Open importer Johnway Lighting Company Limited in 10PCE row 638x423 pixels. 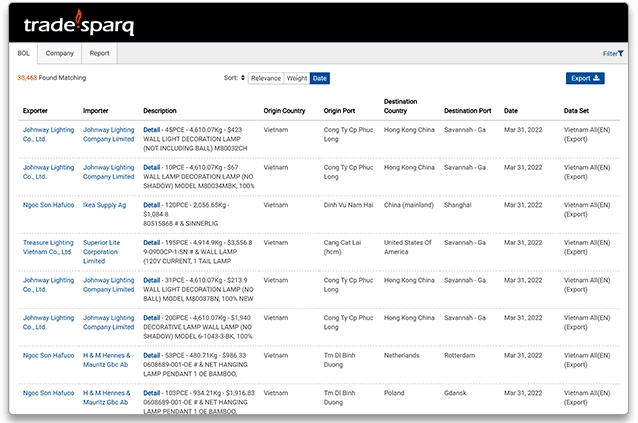109,172
